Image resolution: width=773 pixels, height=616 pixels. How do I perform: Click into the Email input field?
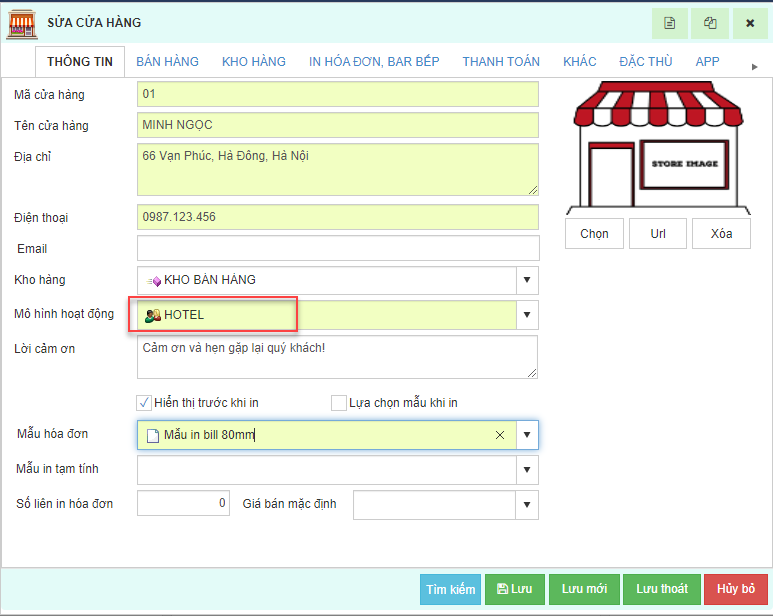click(337, 248)
